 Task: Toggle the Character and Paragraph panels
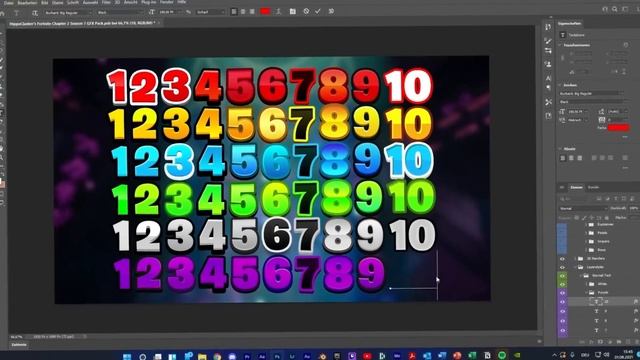(293, 12)
